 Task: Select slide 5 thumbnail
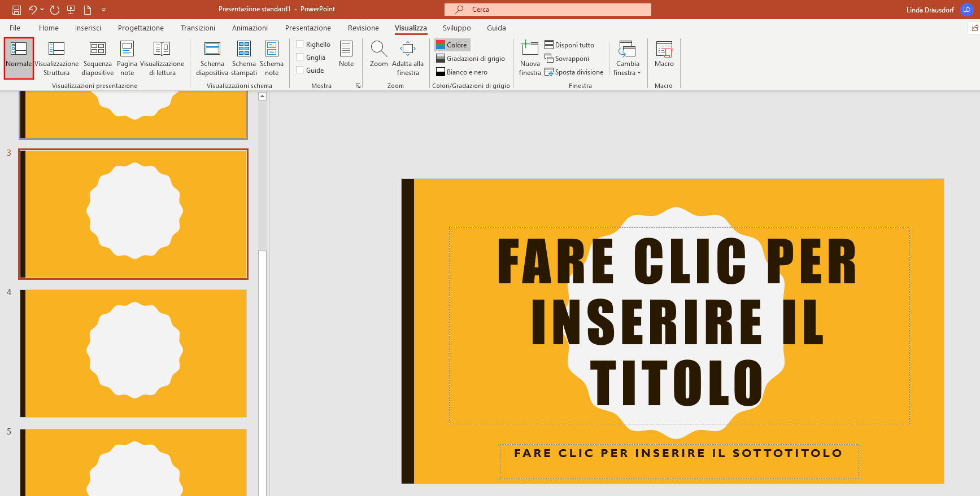pos(133,463)
